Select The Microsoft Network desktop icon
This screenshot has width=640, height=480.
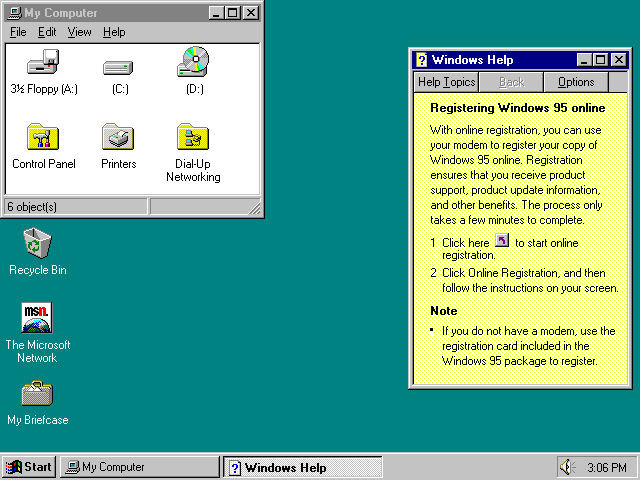pyautogui.click(x=37, y=318)
